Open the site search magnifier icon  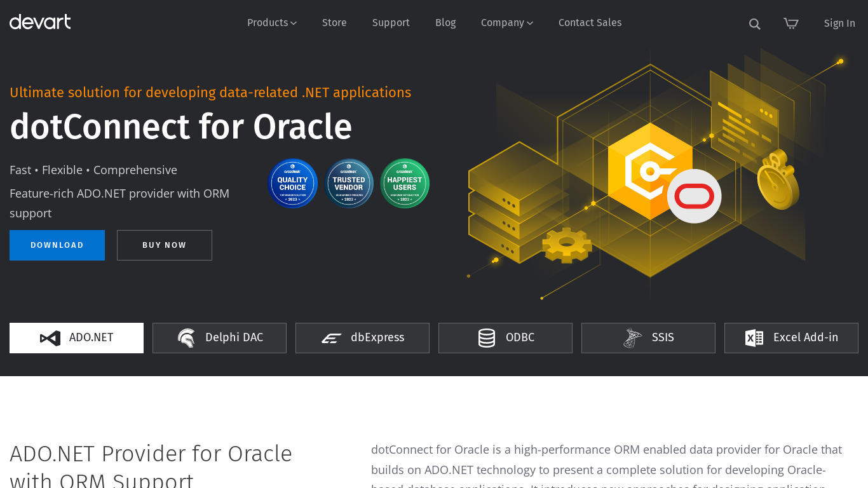(754, 24)
